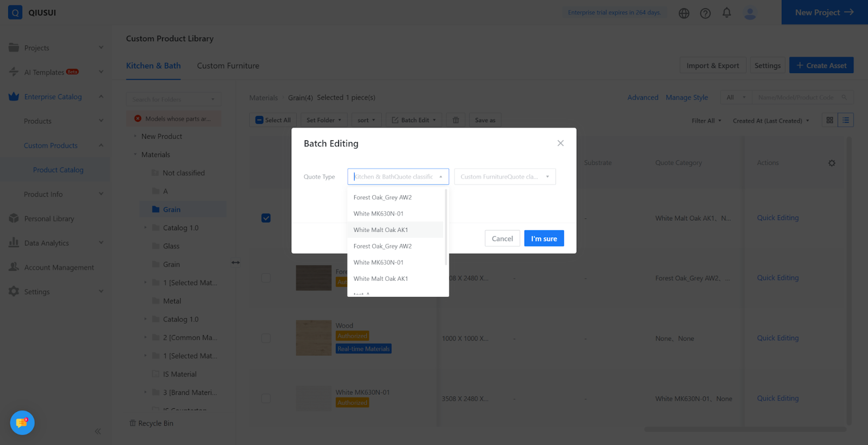The height and width of the screenshot is (445, 868).
Task: Click the user profile avatar
Action: click(x=750, y=13)
